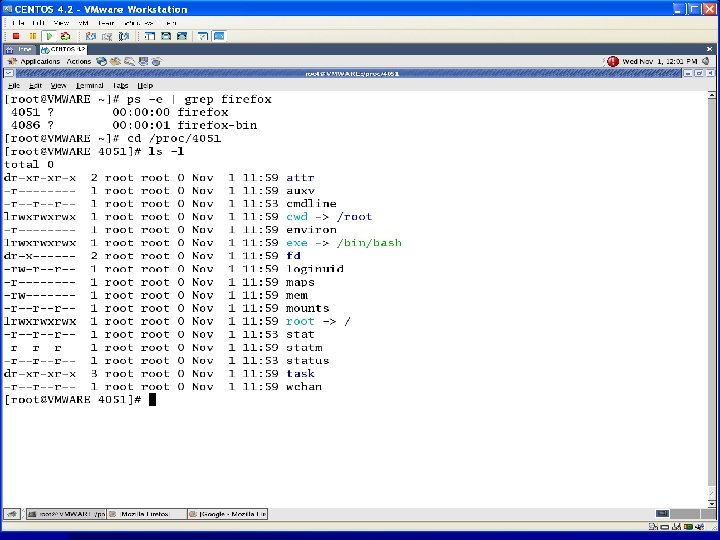Open the terminal's View menu
720x540 pixels.
(x=58, y=85)
